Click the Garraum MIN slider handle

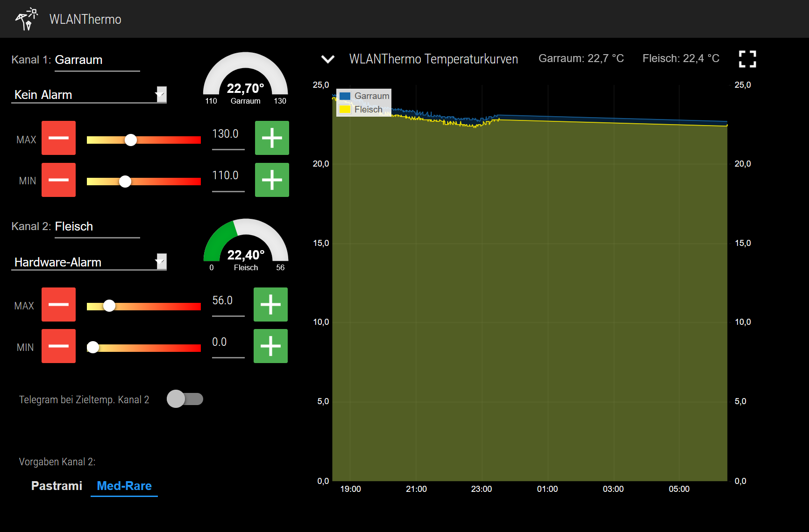point(125,182)
